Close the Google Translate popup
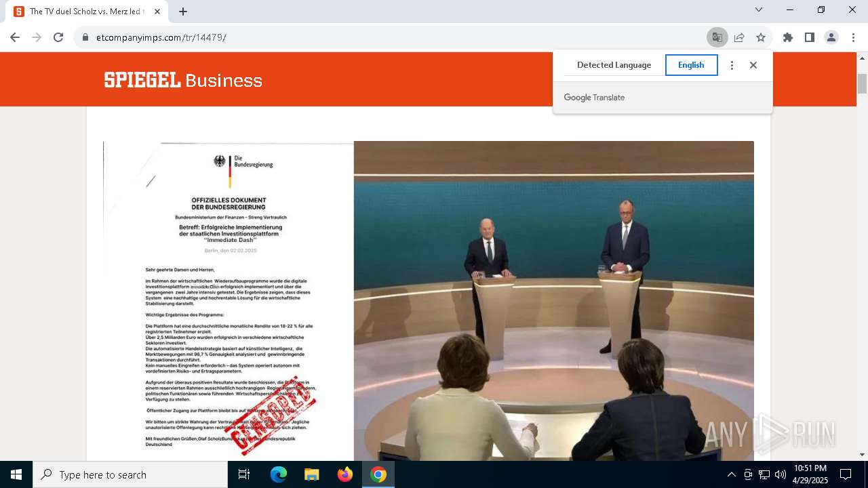 753,65
